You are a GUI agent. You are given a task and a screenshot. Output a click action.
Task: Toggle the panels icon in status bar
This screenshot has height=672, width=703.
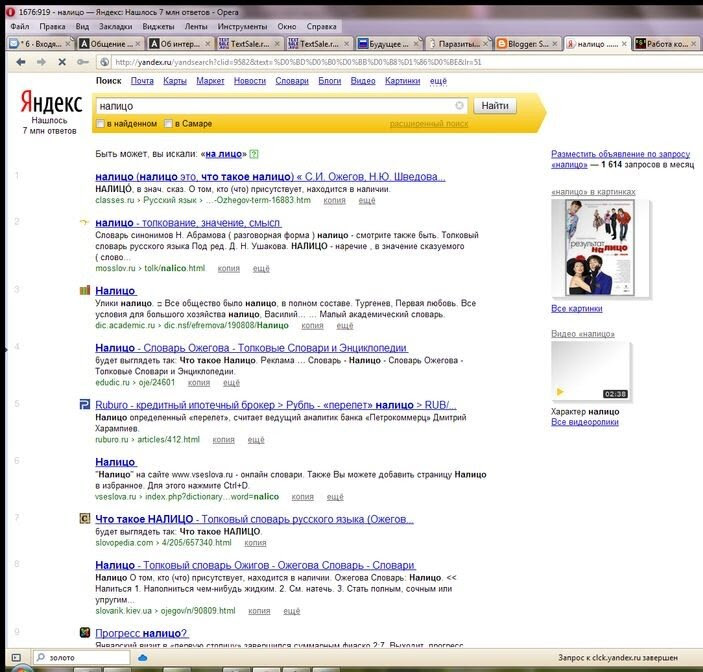tap(16, 658)
